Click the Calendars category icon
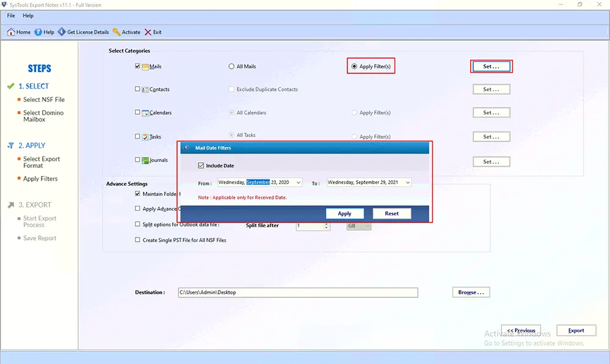 coord(145,113)
